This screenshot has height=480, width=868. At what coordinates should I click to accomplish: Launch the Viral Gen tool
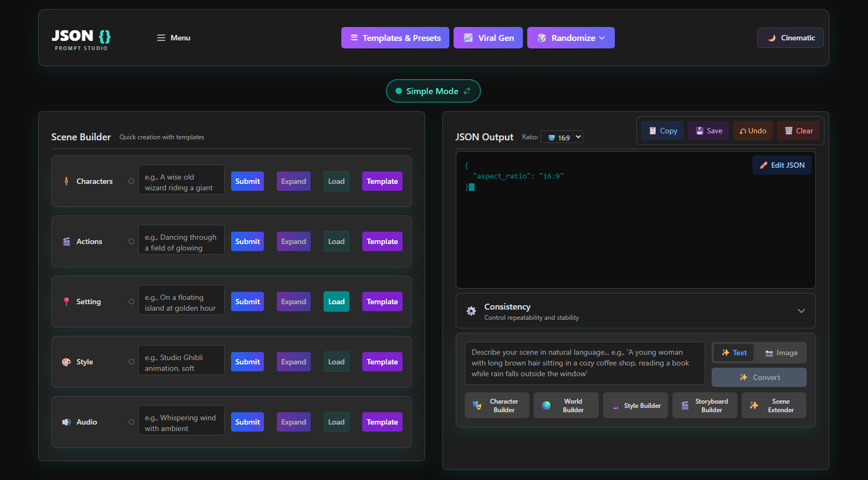[x=488, y=38]
